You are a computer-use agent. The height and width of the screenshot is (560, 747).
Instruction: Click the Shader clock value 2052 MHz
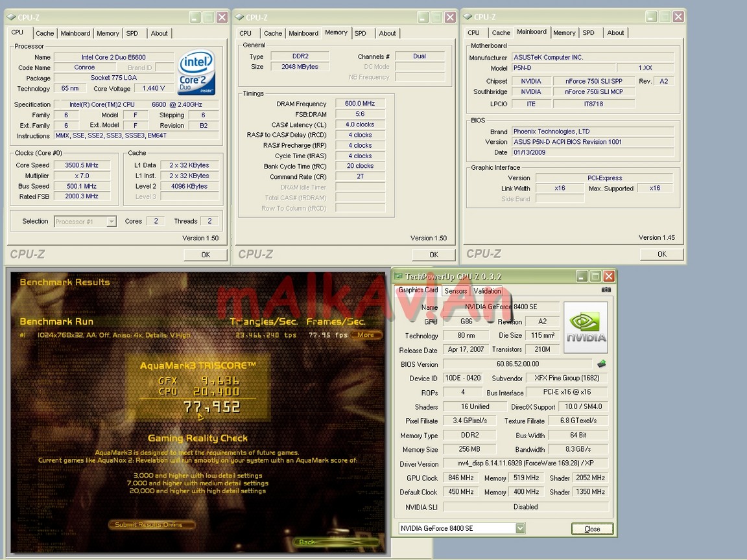[590, 478]
